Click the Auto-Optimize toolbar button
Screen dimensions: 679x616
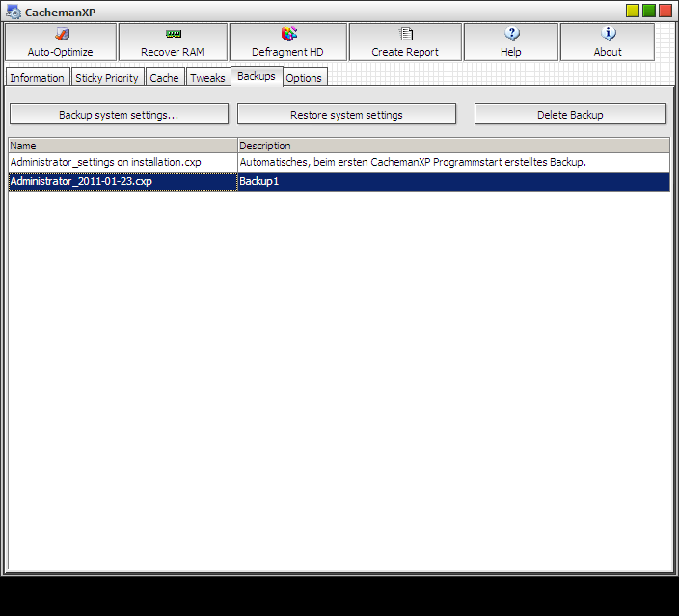coord(61,42)
